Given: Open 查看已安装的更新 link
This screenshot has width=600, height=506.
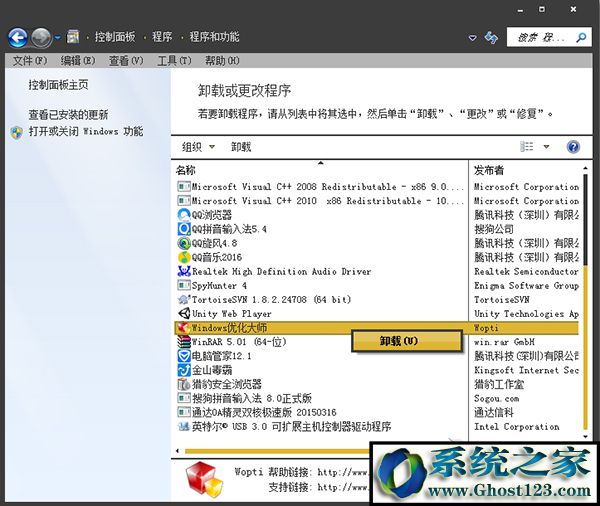Looking at the screenshot, I should [68, 114].
